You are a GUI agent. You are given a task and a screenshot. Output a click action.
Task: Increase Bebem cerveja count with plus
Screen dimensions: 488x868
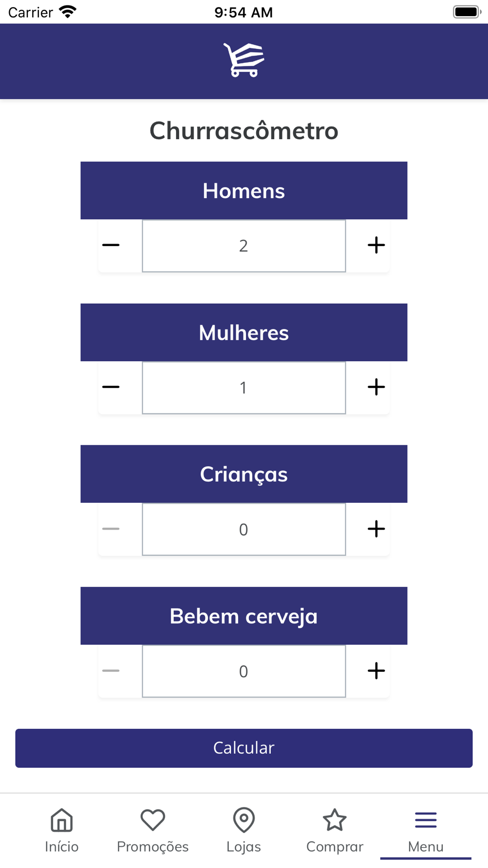tap(376, 671)
